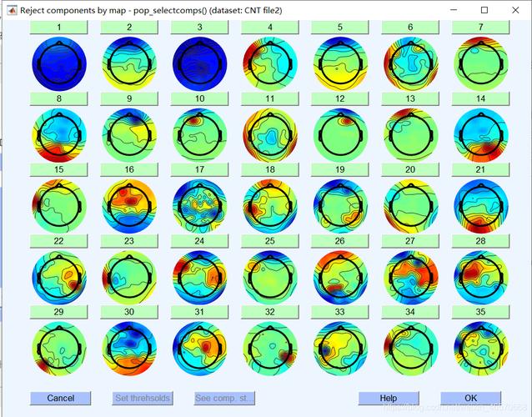Click component 35 number button
This screenshot has height=417, width=532.
pos(480,312)
